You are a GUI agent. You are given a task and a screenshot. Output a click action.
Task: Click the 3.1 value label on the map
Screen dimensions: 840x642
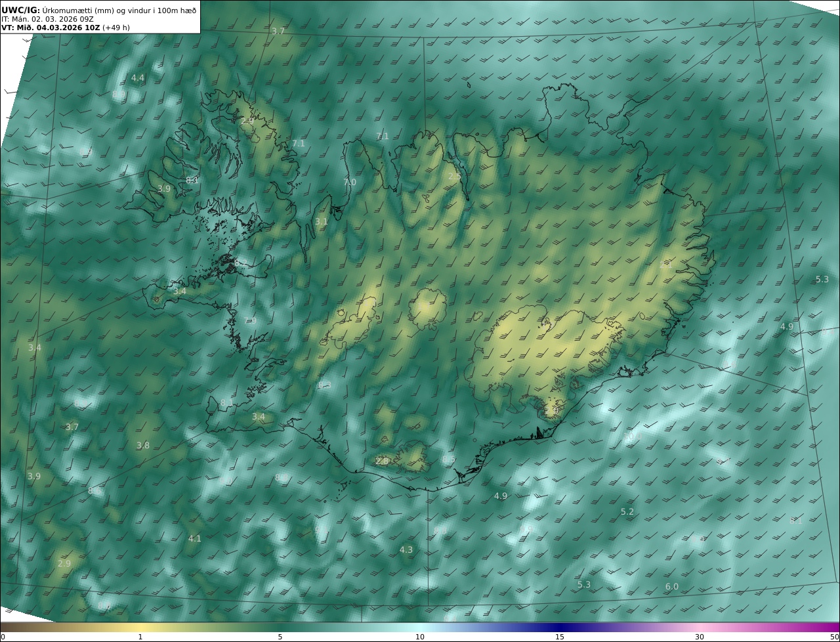click(321, 222)
